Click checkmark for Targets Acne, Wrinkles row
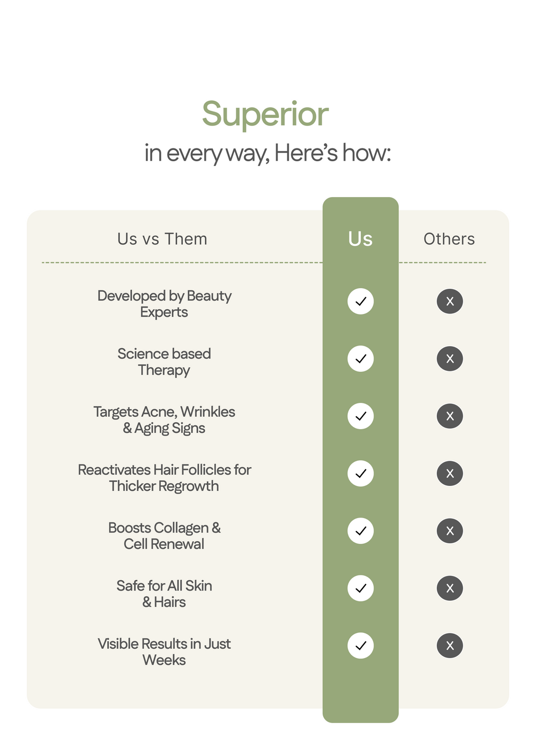Image resolution: width=536 pixels, height=756 pixels. (361, 416)
